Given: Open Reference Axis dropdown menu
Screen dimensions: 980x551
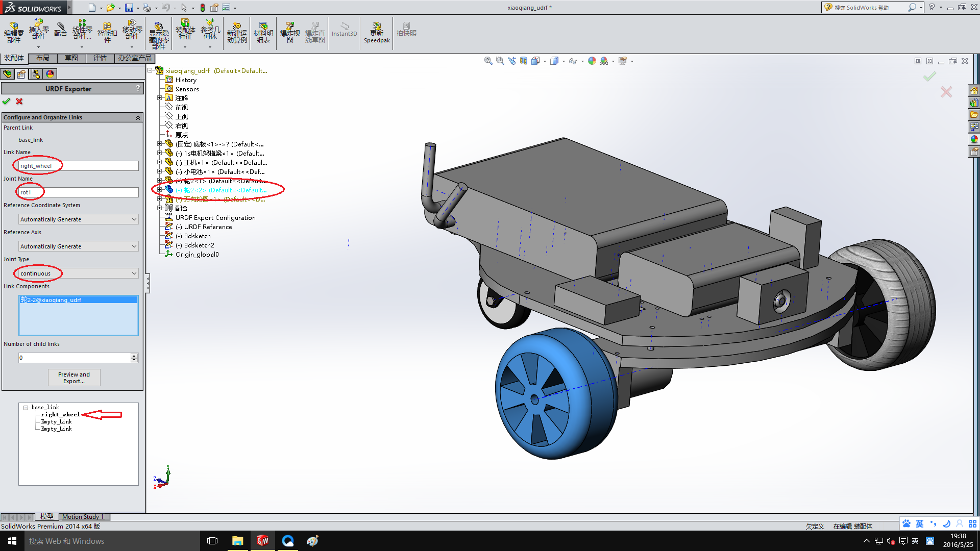Looking at the screenshot, I should pos(134,246).
